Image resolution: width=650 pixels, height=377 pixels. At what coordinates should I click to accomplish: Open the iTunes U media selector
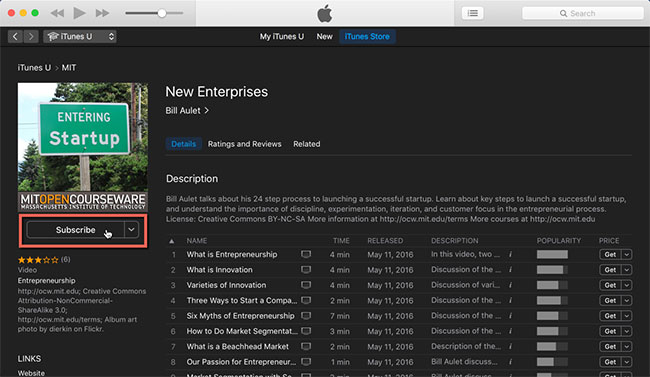point(80,36)
